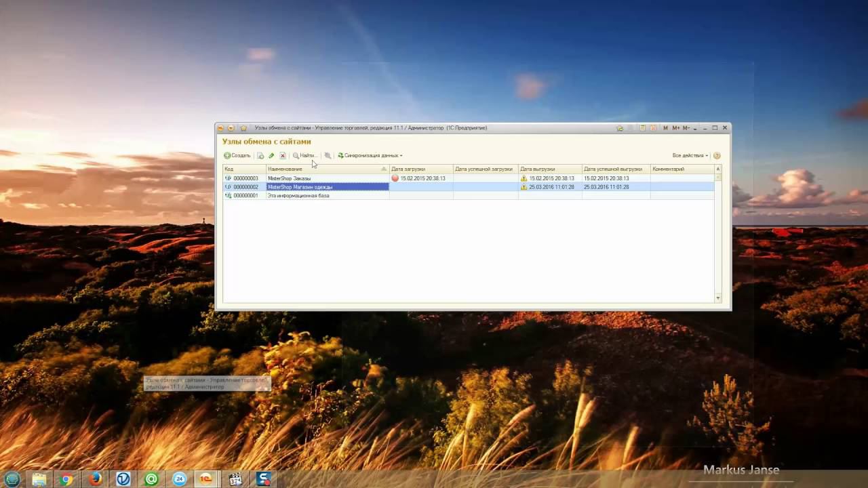Click the list scrollbar up arrow
Screen dimensions: 868x488
pyautogui.click(x=718, y=169)
